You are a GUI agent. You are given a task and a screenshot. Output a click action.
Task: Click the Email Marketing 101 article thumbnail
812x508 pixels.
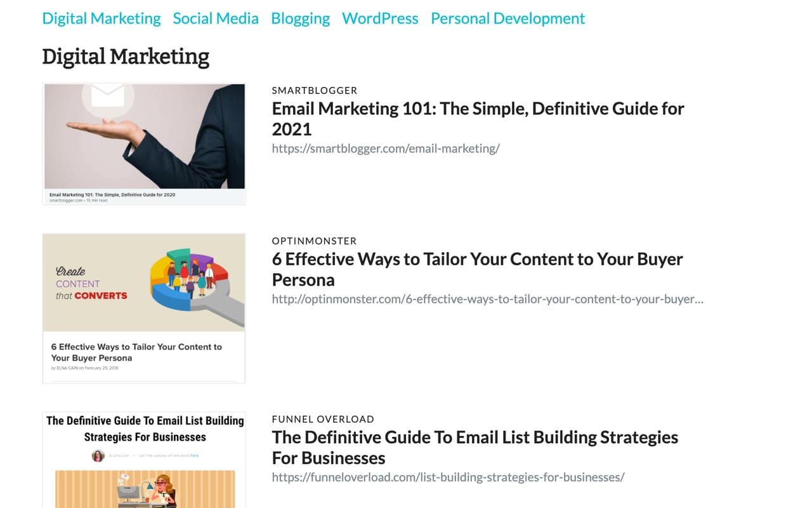coord(144,144)
